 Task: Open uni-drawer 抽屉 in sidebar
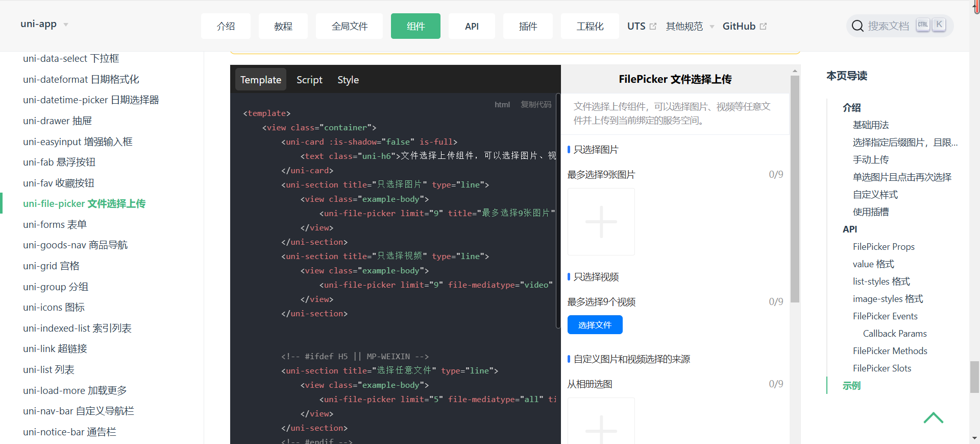tap(57, 121)
